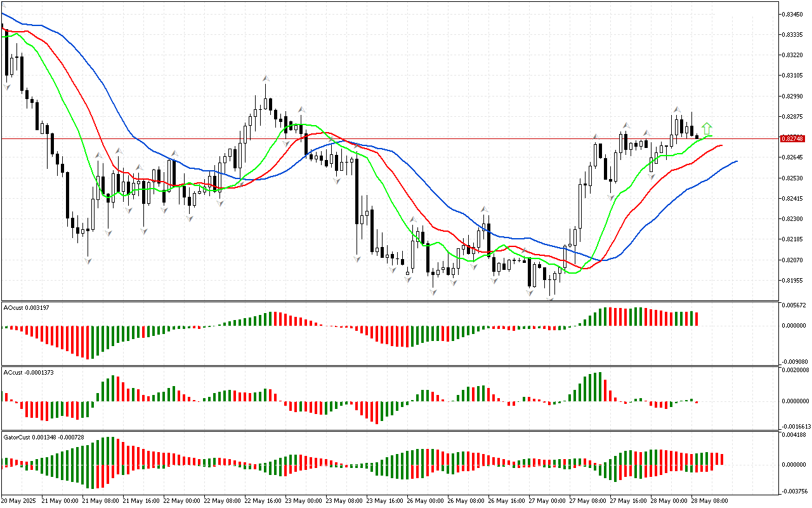Click the 0.81955 price scale label
The width and height of the screenshot is (812, 508).
click(792, 281)
